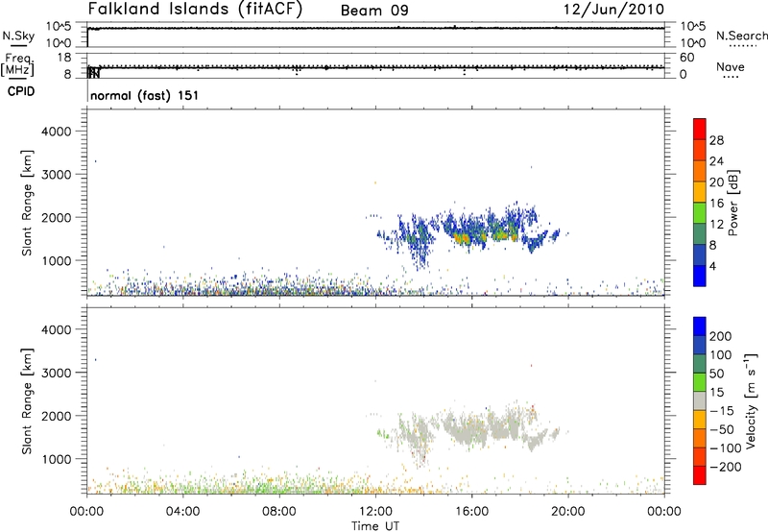The image size is (768, 532).
Task: Click '2000' on power panel range axis
Action: click(x=57, y=217)
